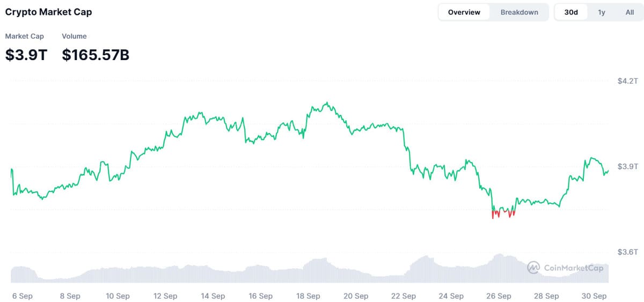644x302 pixels.
Task: Select the 30d time range
Action: coord(571,12)
